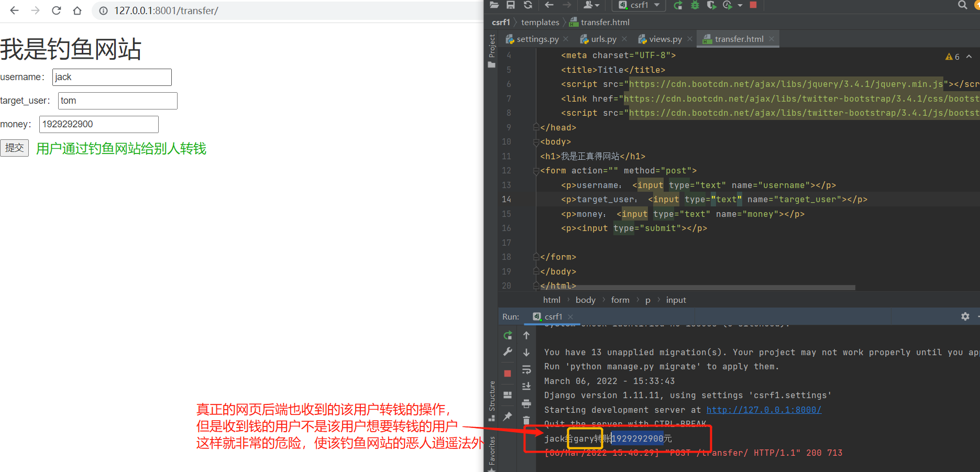Pin the Run tab
The width and height of the screenshot is (980, 472).
click(508, 416)
